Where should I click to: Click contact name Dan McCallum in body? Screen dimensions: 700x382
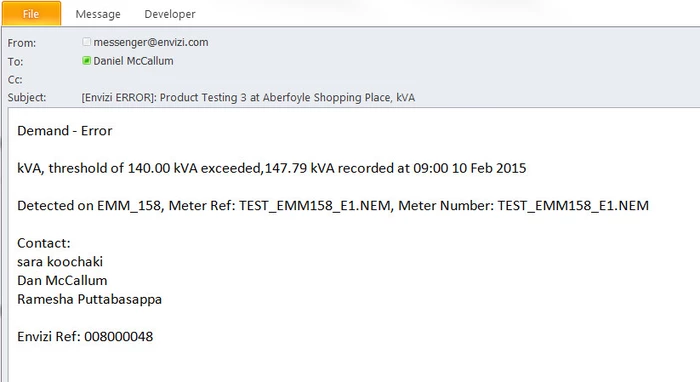tap(62, 280)
